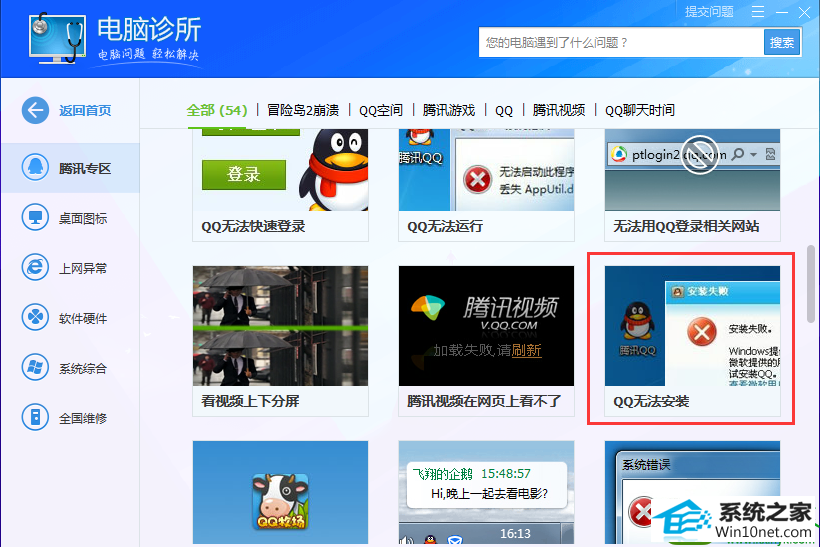820x547 pixels.
Task: Click the vertical scrollbar thumb
Action: (812, 283)
